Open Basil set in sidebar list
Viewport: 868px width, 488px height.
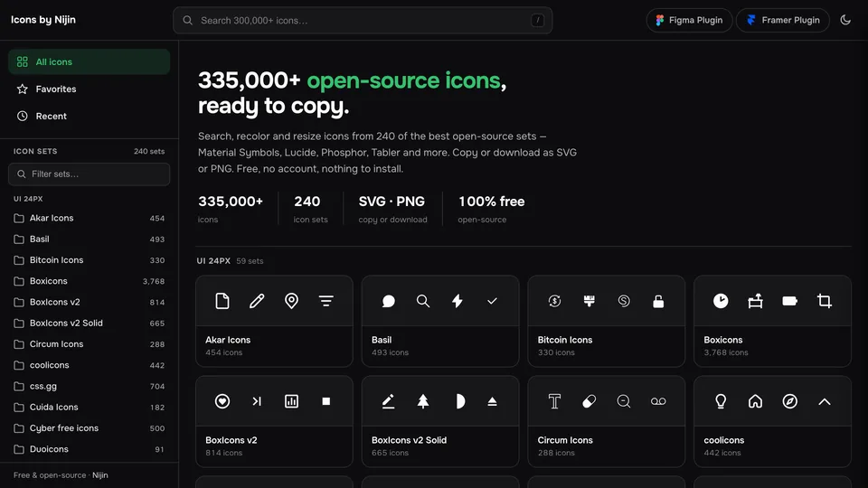[x=90, y=239]
